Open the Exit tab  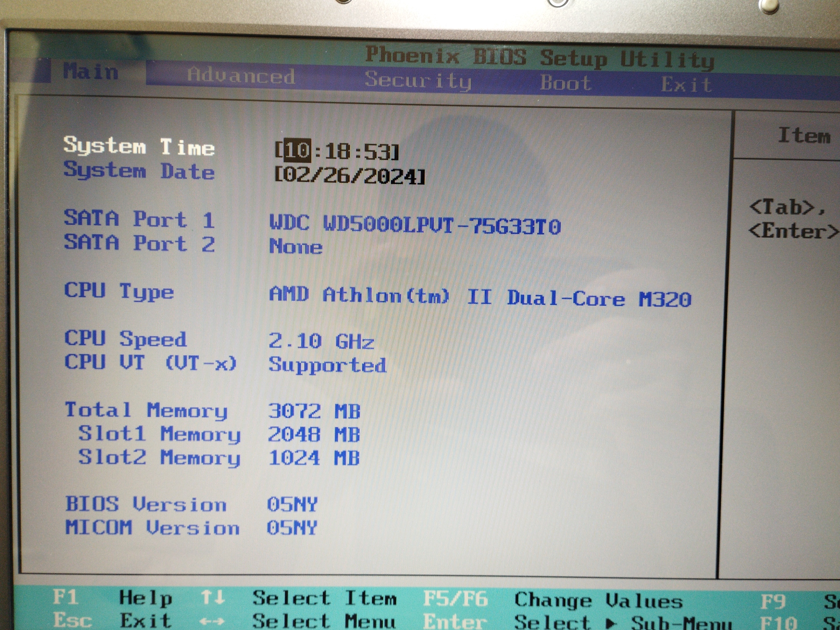coord(686,84)
